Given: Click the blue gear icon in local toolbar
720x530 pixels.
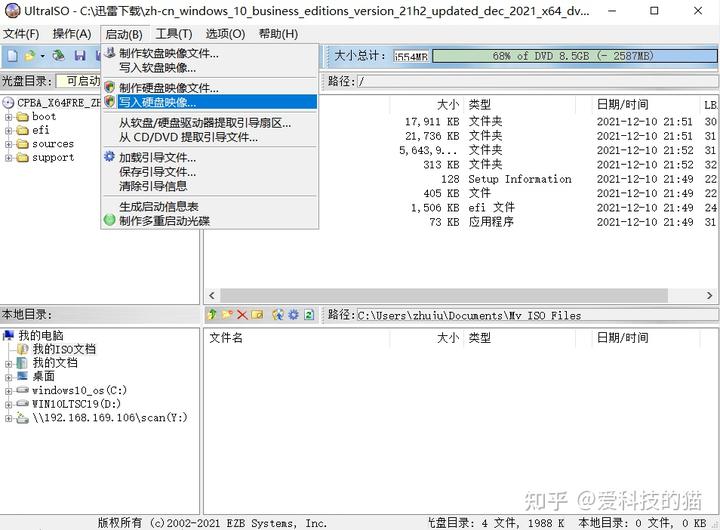Looking at the screenshot, I should pos(293,314).
